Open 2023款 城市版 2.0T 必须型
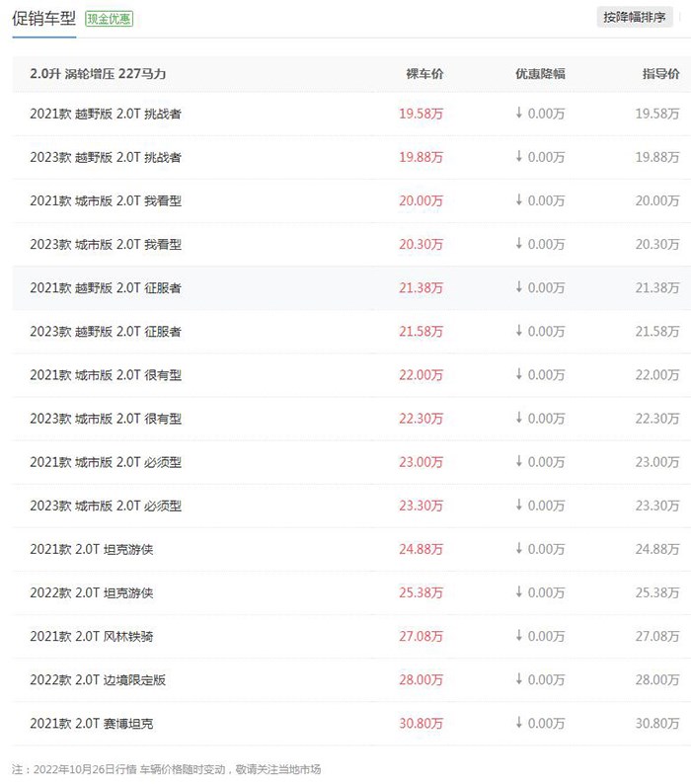Screen dimensions: 691x784 tap(106, 506)
